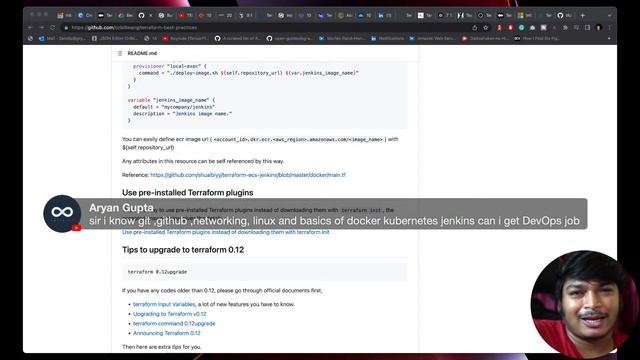
Task: Go back using the browser back arrow
Action: [x=30, y=27]
